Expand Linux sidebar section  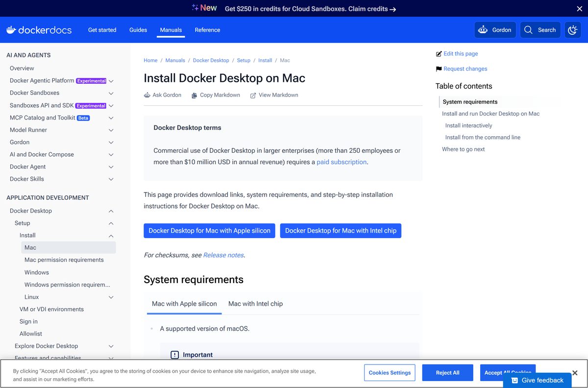(111, 297)
